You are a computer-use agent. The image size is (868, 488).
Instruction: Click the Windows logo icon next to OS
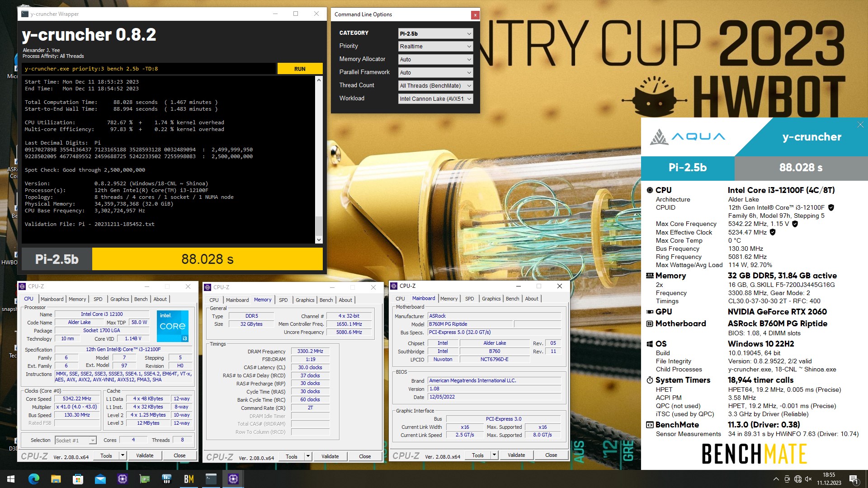(x=650, y=344)
